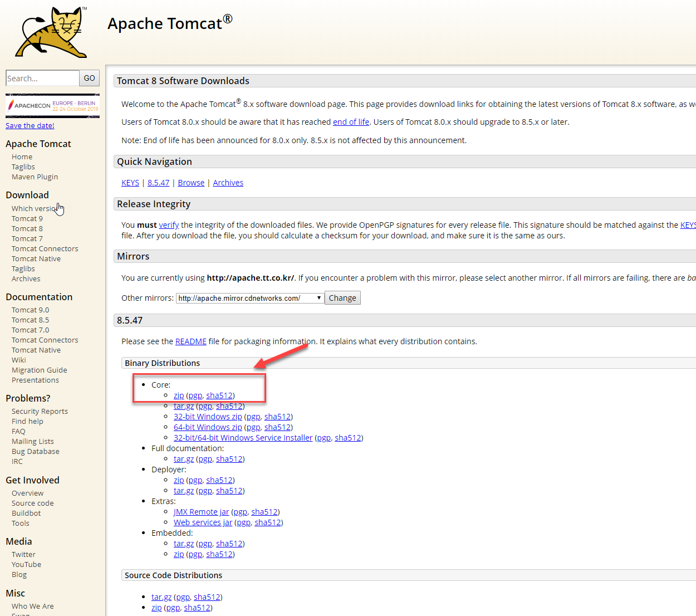The height and width of the screenshot is (616, 696).
Task: Click the Apache Tomcat cat logo
Action: [x=51, y=32]
